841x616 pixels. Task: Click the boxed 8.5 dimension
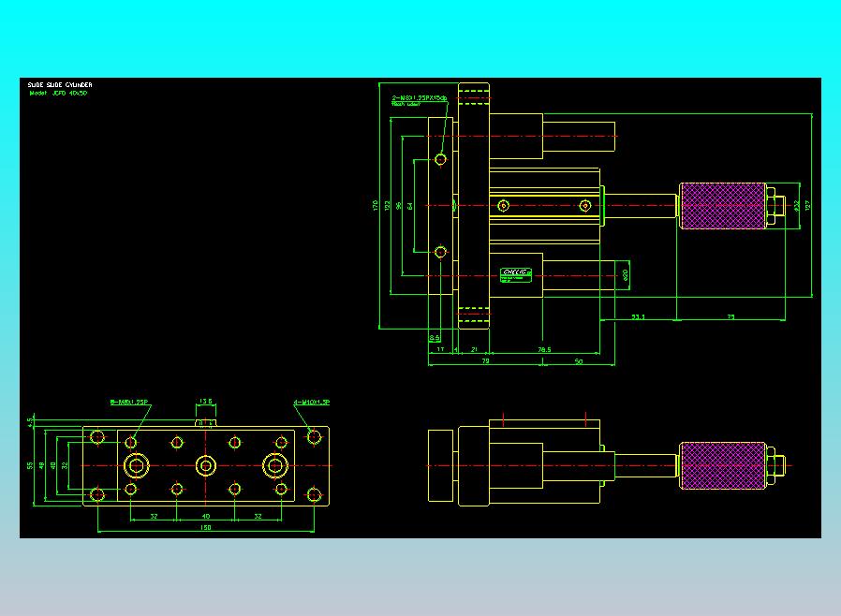[435, 338]
